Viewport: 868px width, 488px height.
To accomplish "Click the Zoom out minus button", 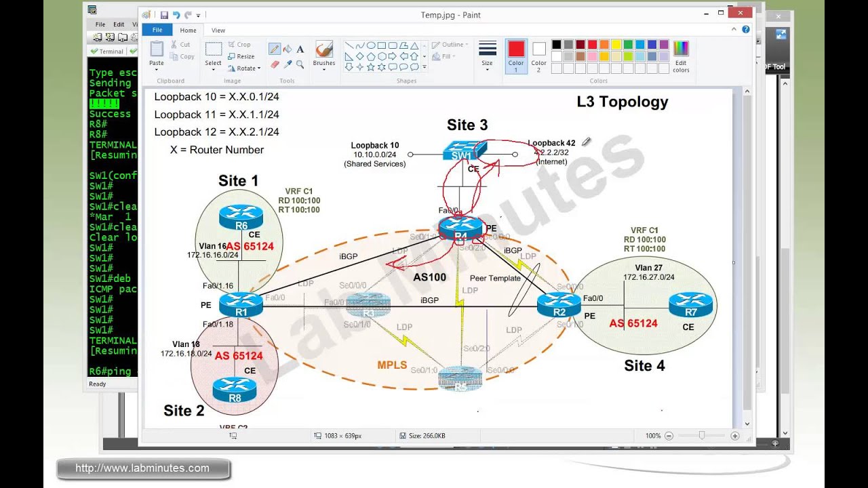I will coord(669,436).
